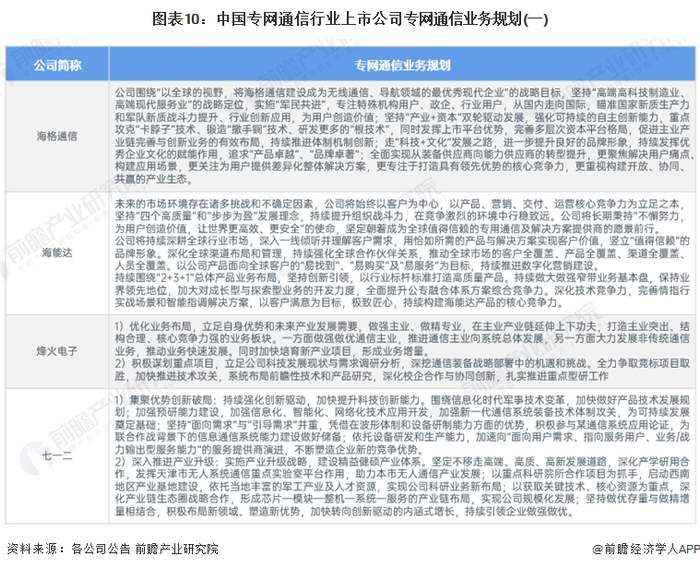Click 烽火电子 item '2）积极谋划重点项目'

coord(402,370)
